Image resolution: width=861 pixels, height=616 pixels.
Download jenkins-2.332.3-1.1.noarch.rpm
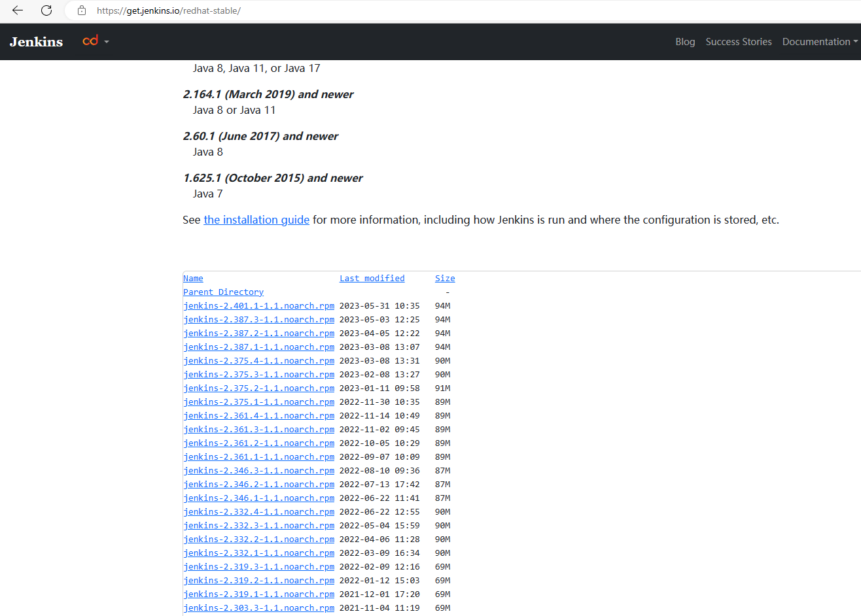coord(258,526)
